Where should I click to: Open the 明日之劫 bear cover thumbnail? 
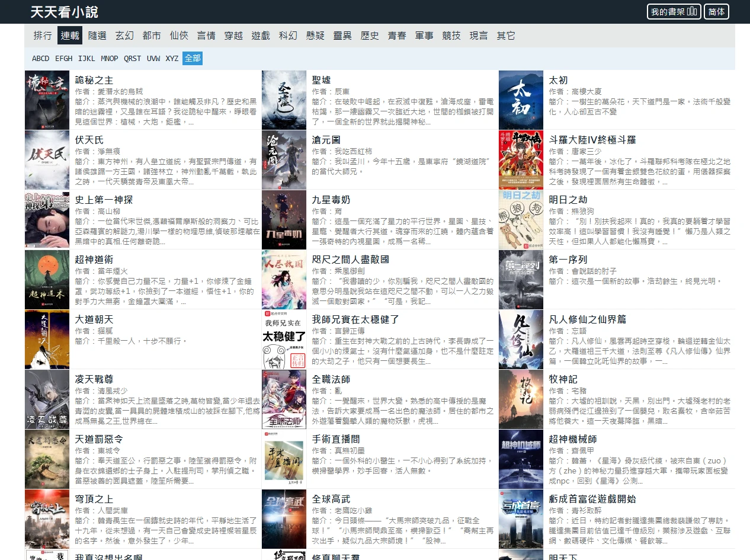[521, 220]
